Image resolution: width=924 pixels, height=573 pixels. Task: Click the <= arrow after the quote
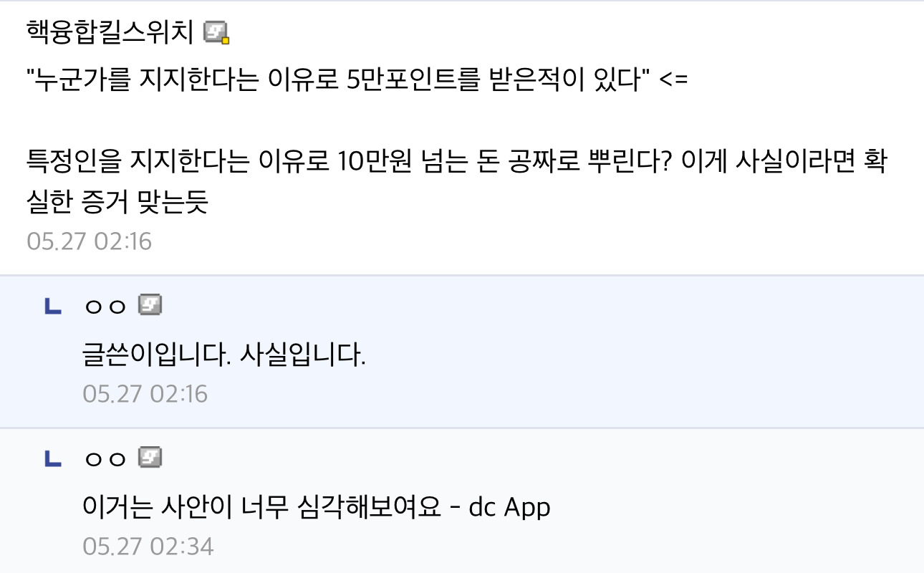673,80
